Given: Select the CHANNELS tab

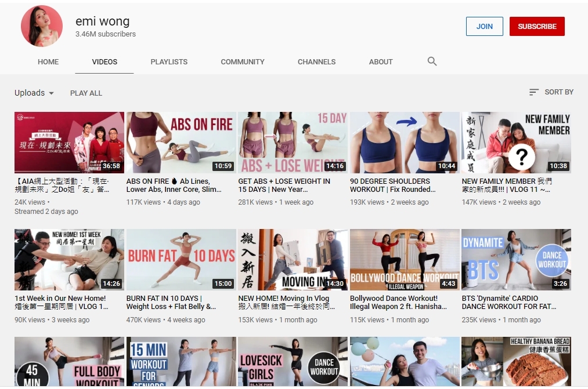Looking at the screenshot, I should [x=316, y=62].
